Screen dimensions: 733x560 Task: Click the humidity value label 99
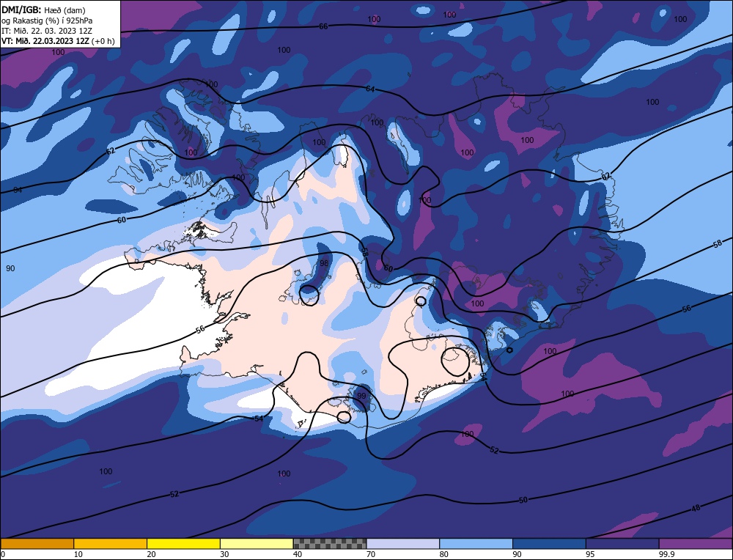(x=361, y=396)
